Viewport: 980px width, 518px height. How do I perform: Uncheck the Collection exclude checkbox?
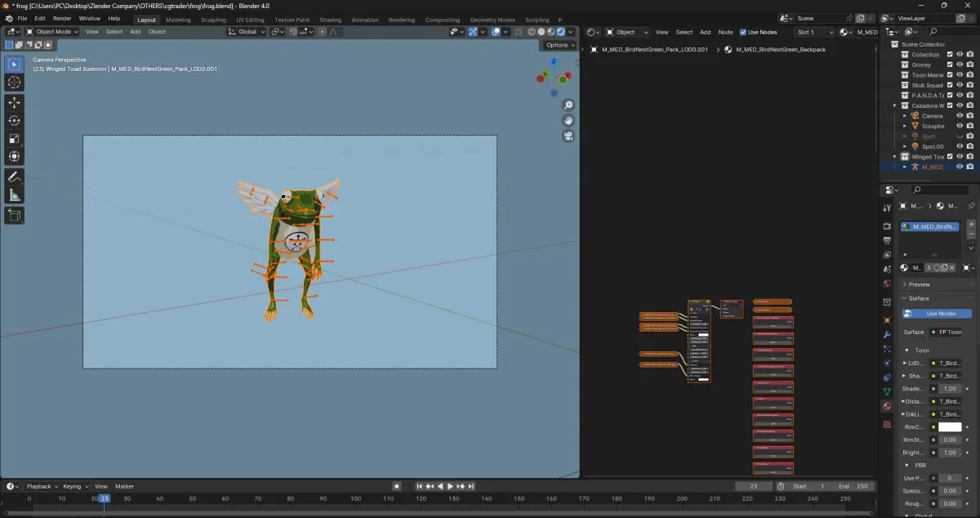pos(949,55)
